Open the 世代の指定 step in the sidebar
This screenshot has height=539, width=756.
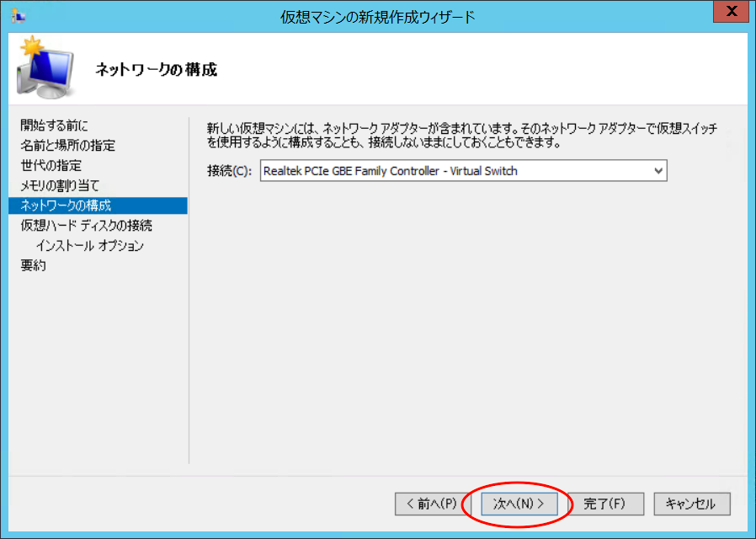51,165
